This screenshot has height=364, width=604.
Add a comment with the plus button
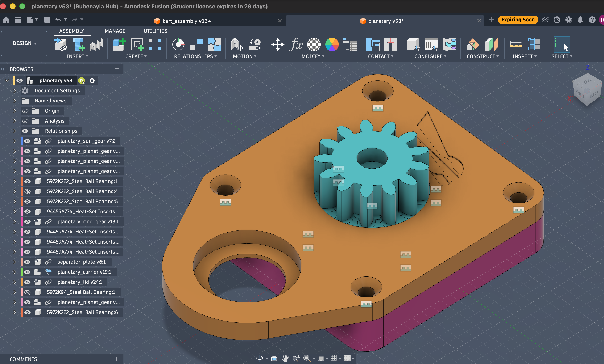(x=117, y=359)
